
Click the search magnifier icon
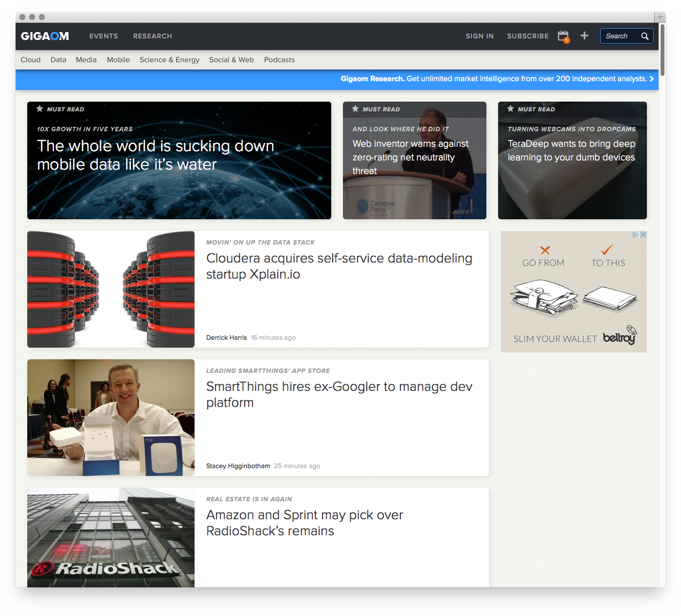tap(645, 36)
